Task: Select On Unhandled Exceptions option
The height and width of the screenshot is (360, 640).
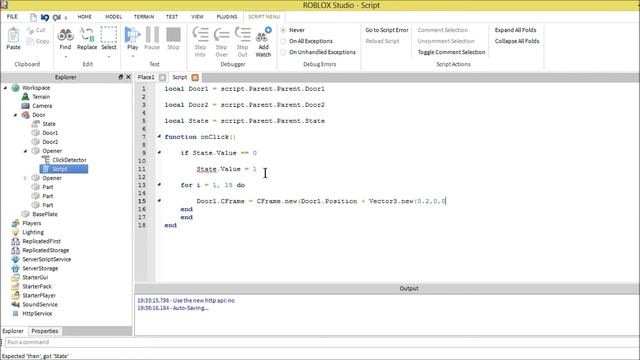Action: [x=283, y=52]
